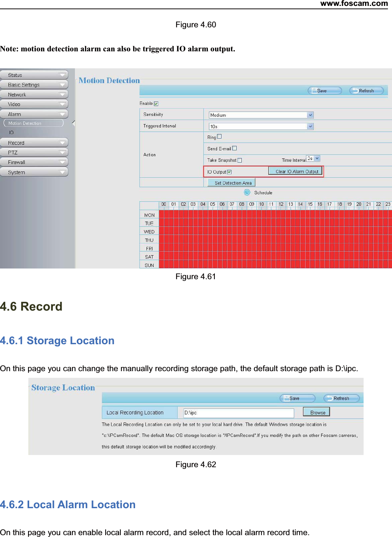
Task: Click hour 18 column header in schedule
Action: (x=340, y=204)
